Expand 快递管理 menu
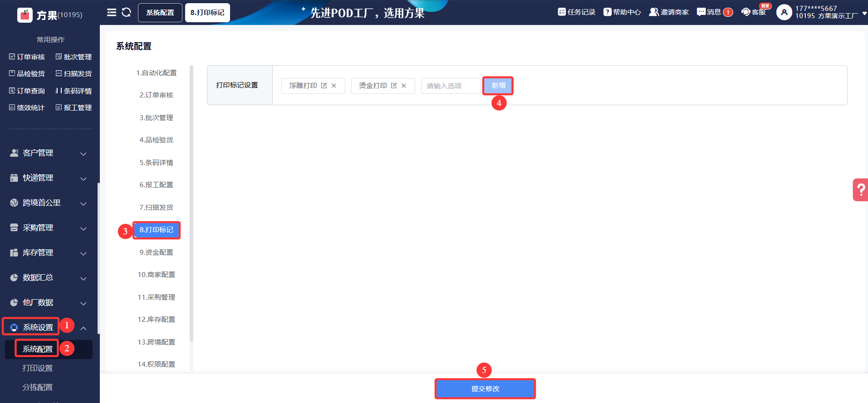Screen dimensions: 868x403 point(49,178)
